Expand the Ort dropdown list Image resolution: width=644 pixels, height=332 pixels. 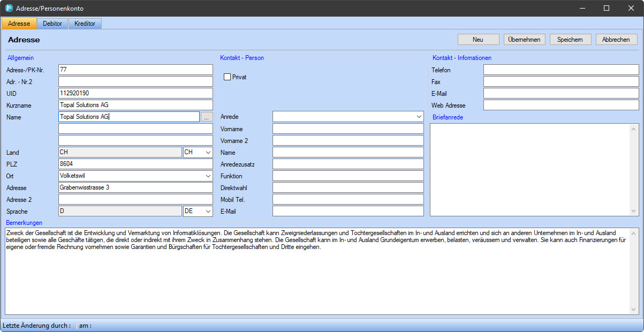[x=208, y=176]
